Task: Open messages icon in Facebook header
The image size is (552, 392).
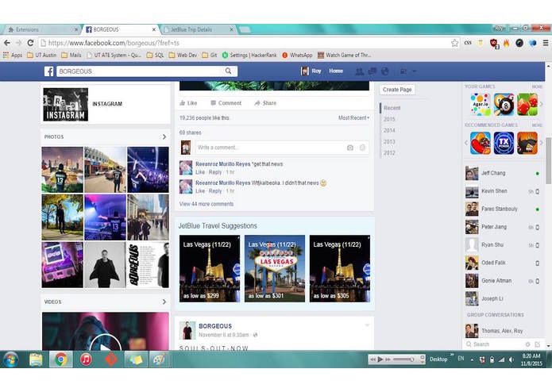Action: pos(373,71)
